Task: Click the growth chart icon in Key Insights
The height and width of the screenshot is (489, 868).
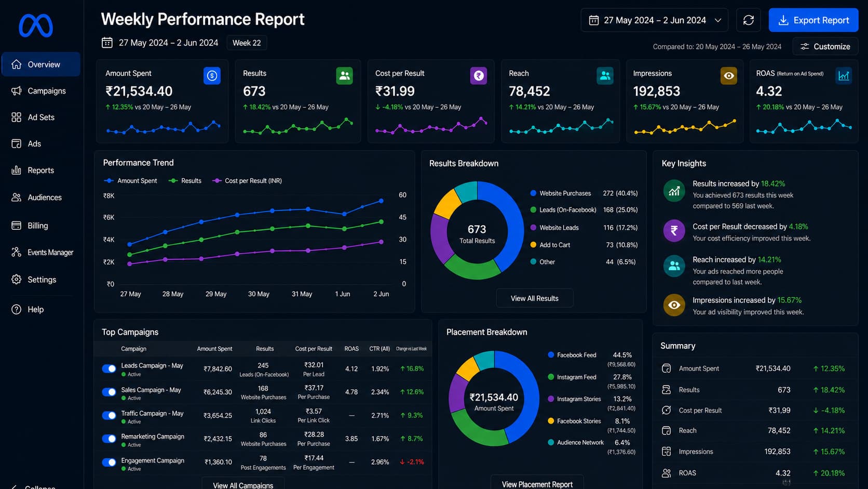Action: (674, 191)
